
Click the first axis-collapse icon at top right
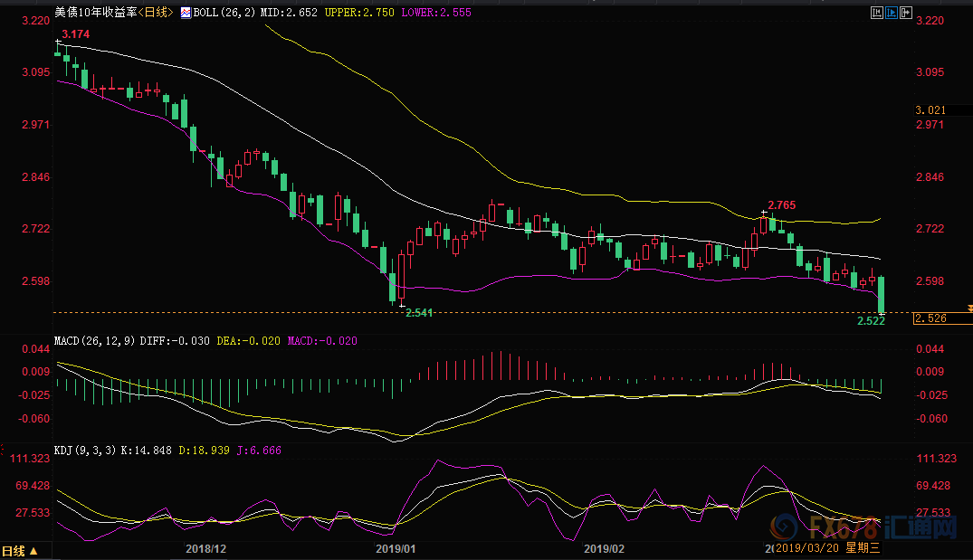point(875,13)
